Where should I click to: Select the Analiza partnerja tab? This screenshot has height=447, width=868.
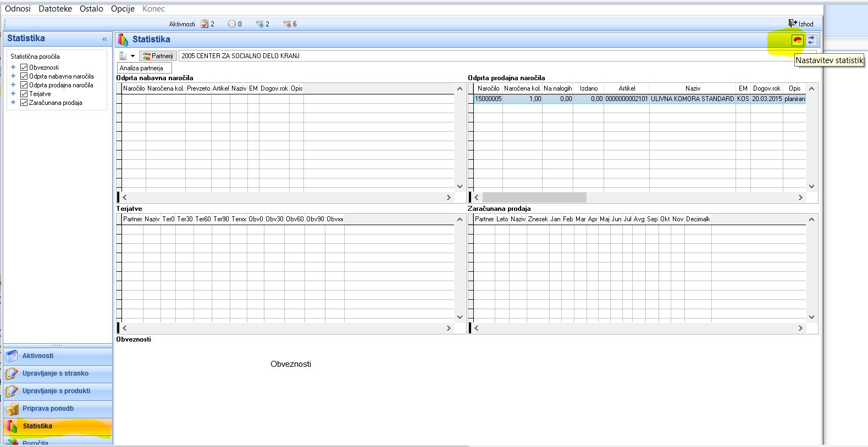point(144,68)
